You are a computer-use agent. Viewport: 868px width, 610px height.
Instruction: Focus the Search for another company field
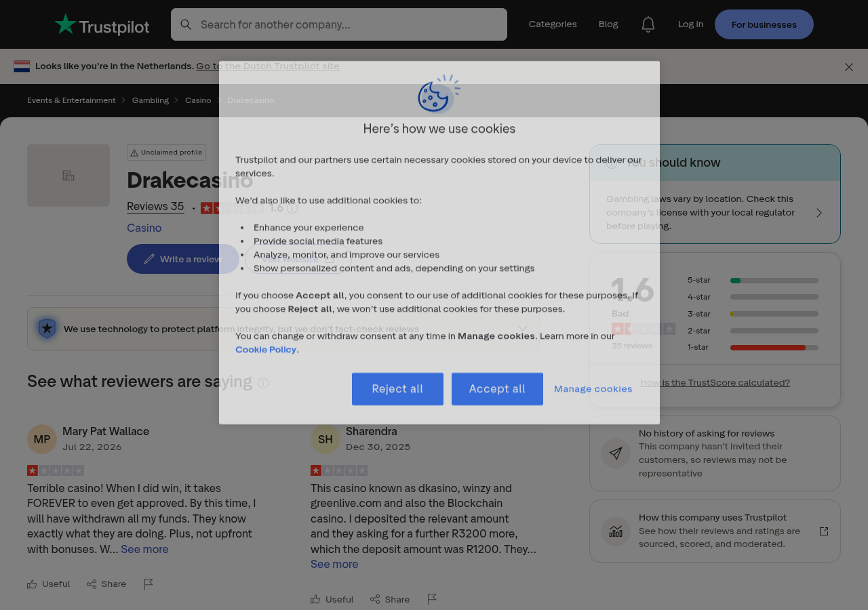coord(339,24)
